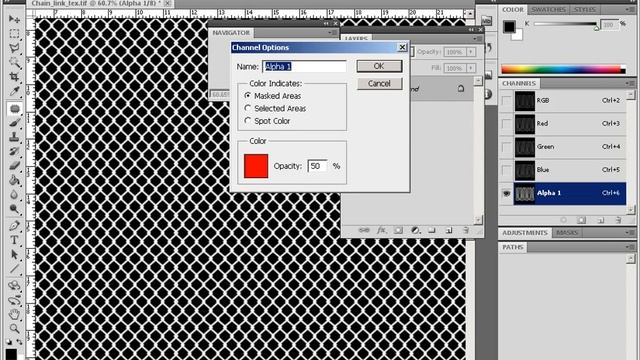Select the Type tool
The width and height of the screenshot is (640, 360).
click(x=14, y=240)
